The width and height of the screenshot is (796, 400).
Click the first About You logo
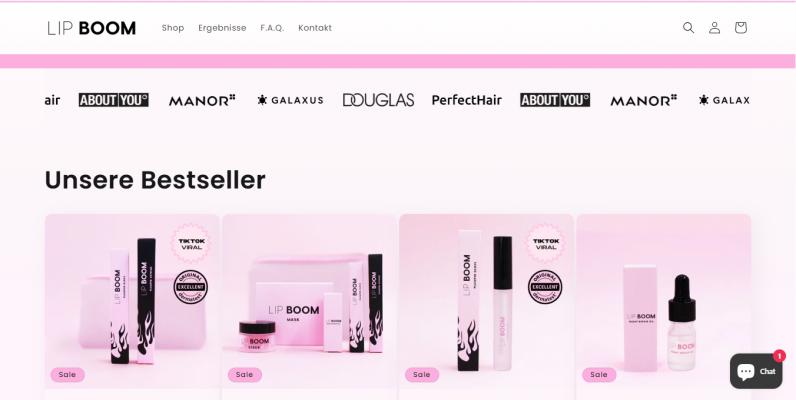[x=114, y=100]
